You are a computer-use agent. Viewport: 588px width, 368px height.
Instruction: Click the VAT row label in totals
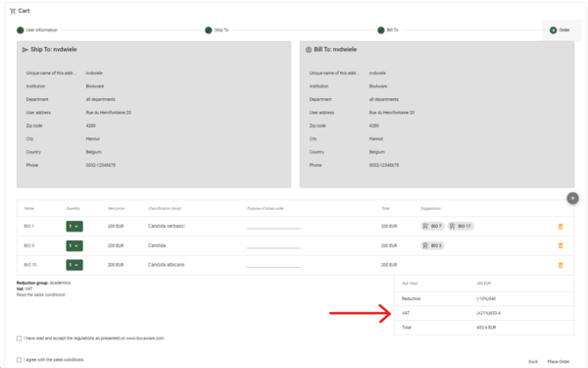coord(406,313)
